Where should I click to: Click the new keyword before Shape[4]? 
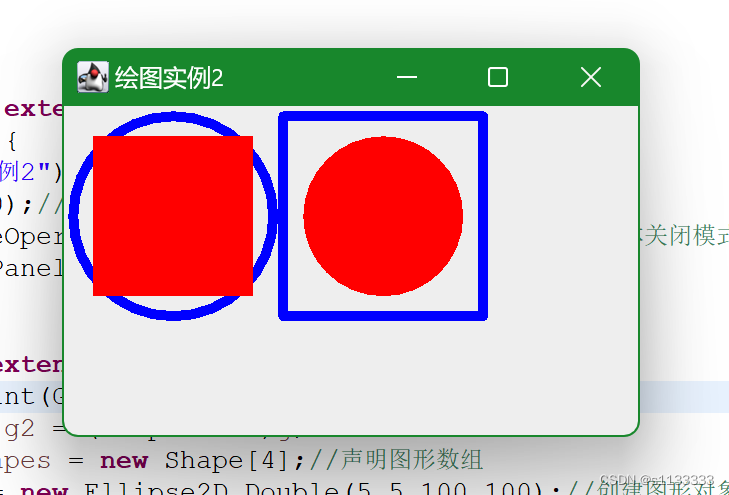coord(124,461)
